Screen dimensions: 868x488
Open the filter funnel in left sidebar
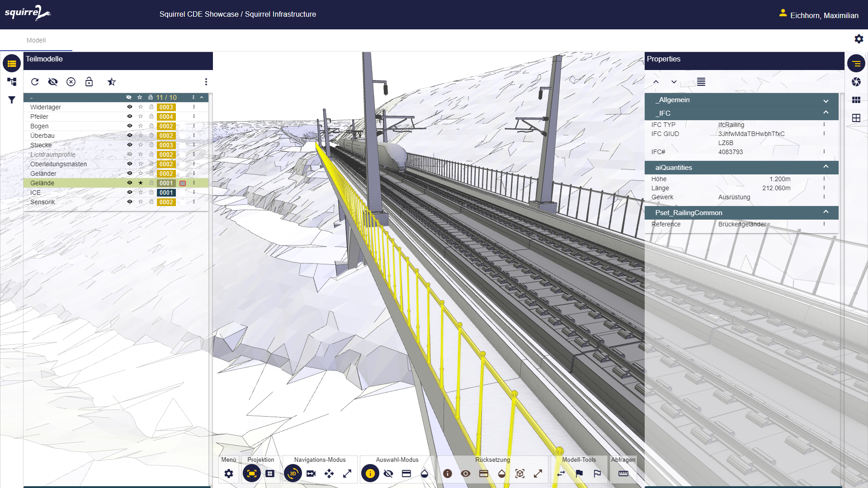click(12, 100)
